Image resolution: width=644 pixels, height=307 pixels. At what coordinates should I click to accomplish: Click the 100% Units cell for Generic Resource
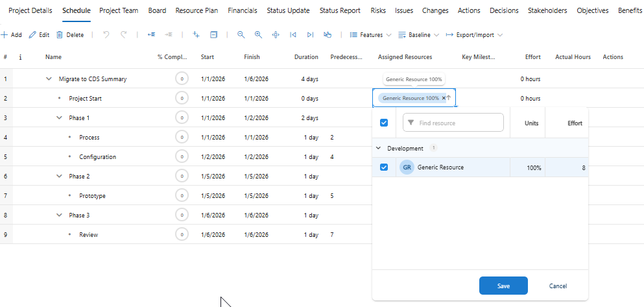click(527, 167)
